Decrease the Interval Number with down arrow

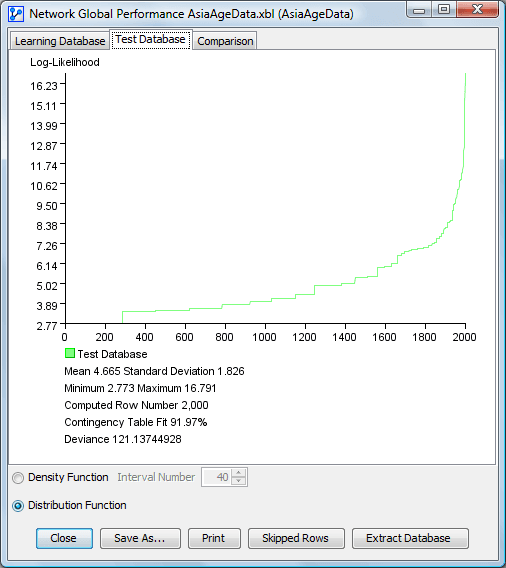[x=238, y=481]
